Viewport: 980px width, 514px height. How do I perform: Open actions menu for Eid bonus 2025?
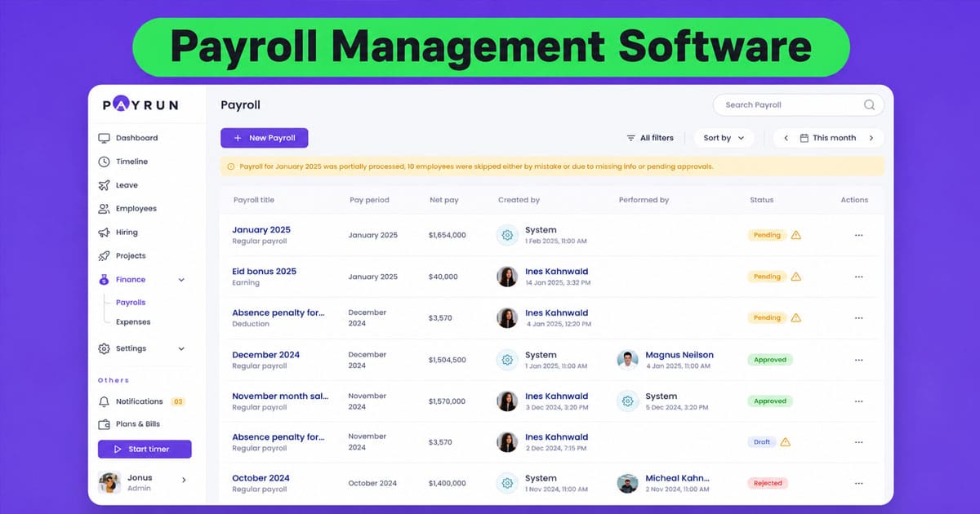click(x=858, y=277)
